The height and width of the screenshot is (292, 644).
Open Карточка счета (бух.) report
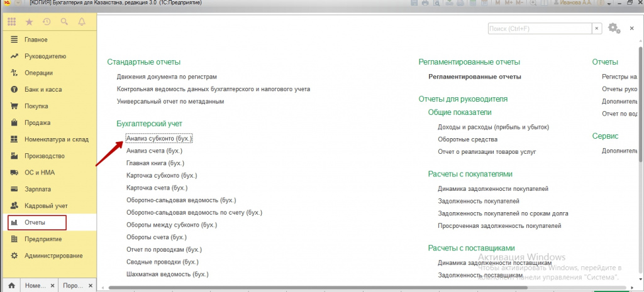coord(157,188)
